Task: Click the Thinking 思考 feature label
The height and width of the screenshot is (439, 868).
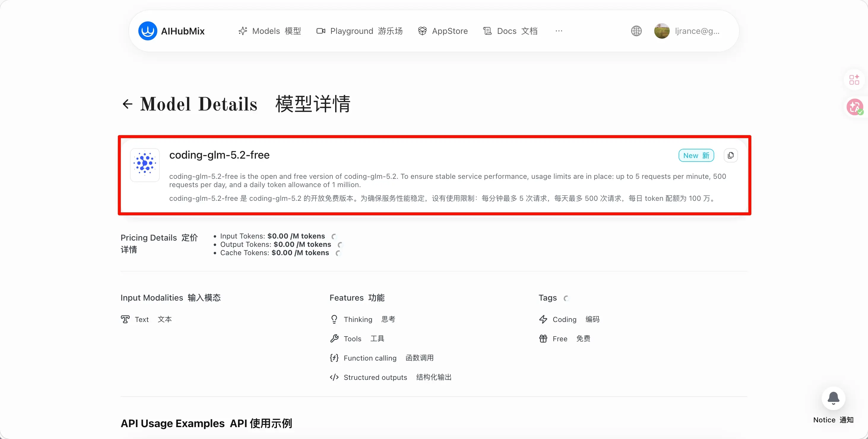Action: click(369, 319)
